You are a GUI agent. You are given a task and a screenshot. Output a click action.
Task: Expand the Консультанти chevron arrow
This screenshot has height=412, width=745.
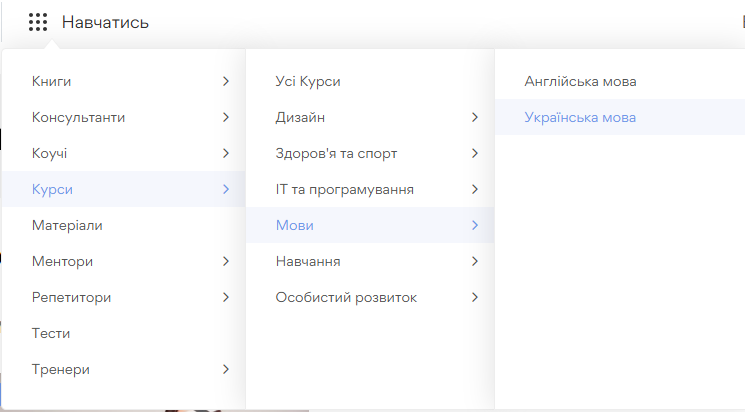(226, 117)
